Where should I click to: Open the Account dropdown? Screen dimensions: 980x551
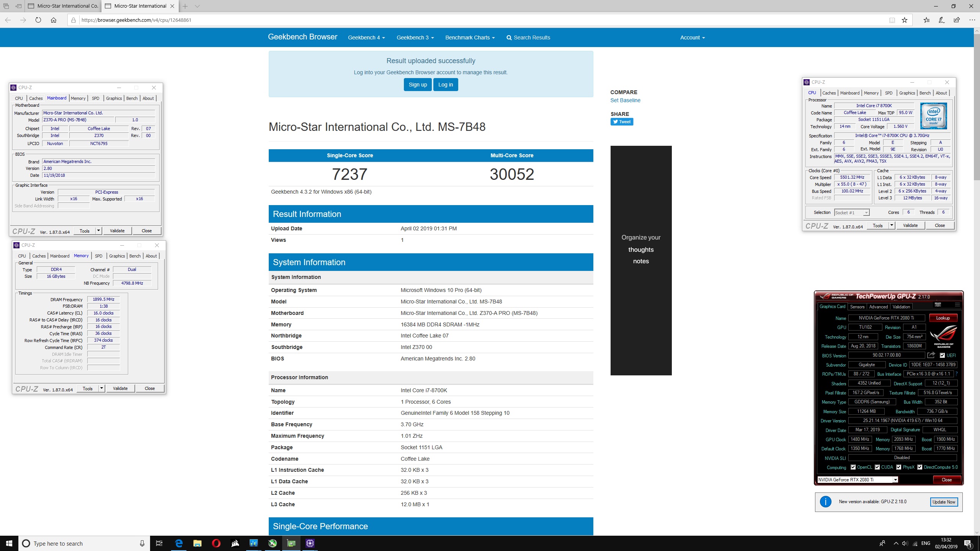[x=692, y=37]
